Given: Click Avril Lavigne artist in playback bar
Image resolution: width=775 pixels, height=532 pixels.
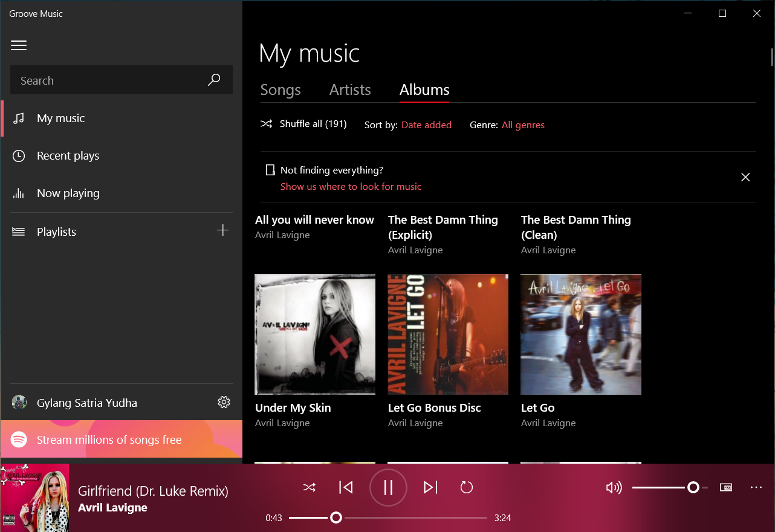Looking at the screenshot, I should click(x=113, y=508).
